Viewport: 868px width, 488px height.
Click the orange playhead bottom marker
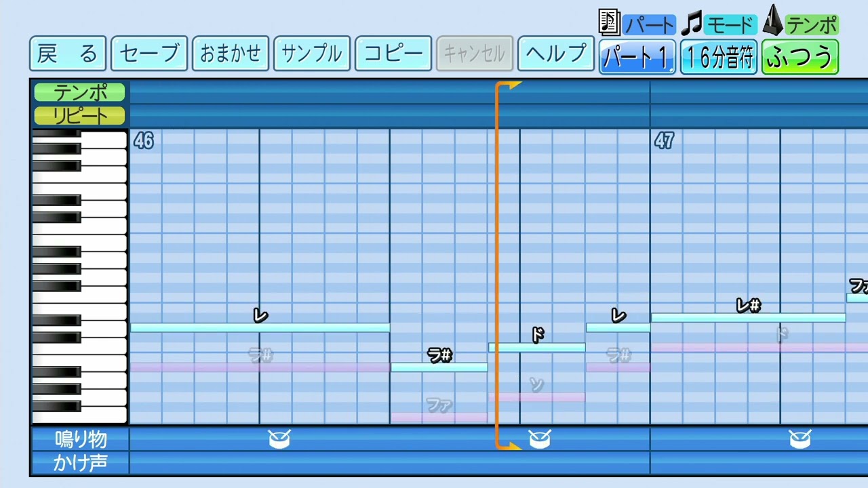(x=510, y=445)
